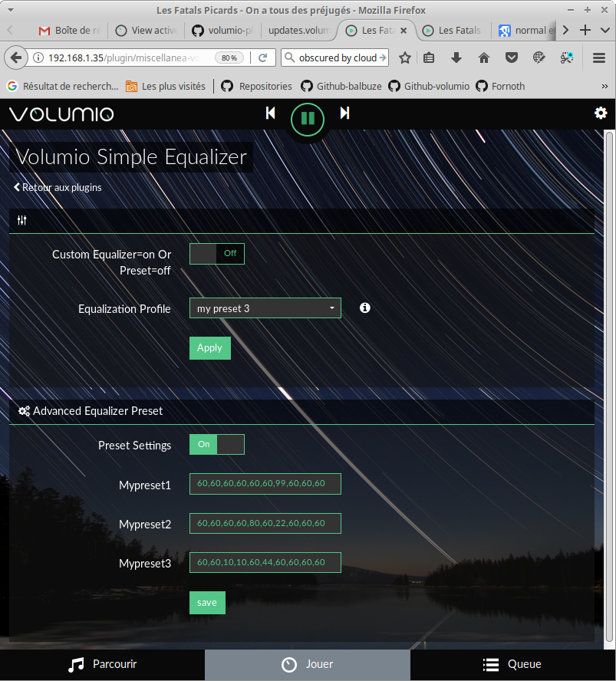The image size is (616, 681).
Task: Open Fornoth bookmark
Action: point(500,86)
